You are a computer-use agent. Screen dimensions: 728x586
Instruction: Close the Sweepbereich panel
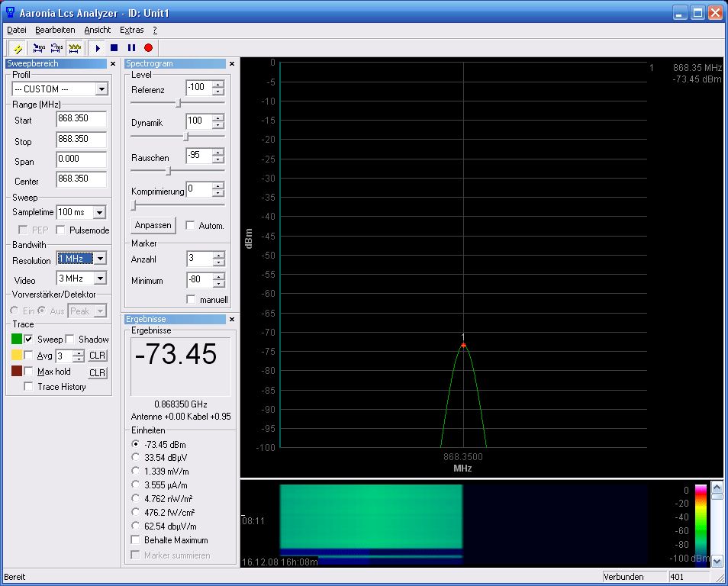point(113,64)
